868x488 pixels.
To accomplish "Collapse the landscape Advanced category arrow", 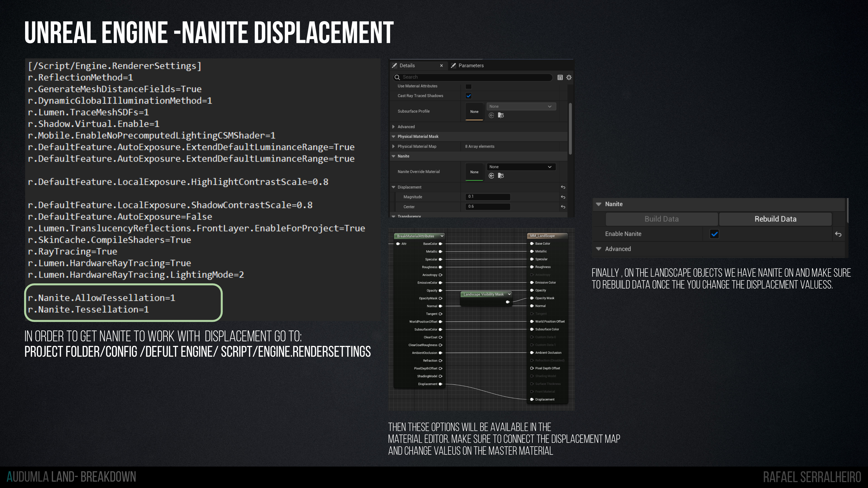I will [x=598, y=249].
